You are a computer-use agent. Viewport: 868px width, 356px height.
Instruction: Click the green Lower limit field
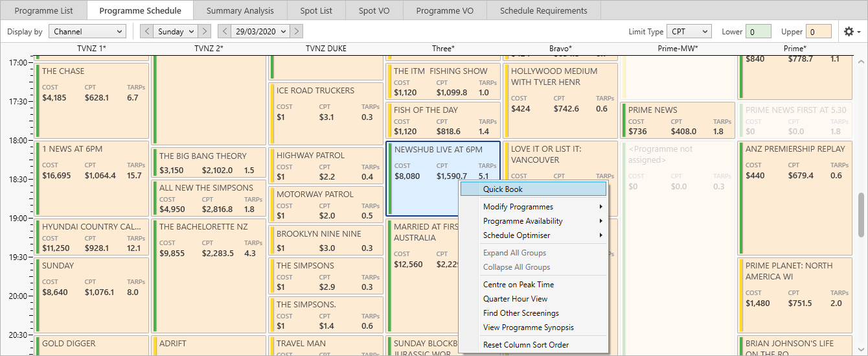[x=759, y=31]
